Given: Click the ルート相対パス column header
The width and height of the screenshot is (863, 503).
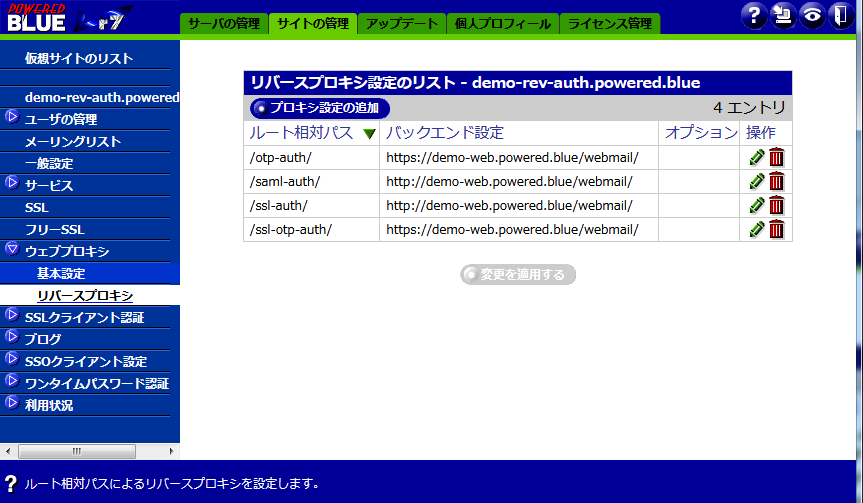Looking at the screenshot, I should (x=301, y=133).
